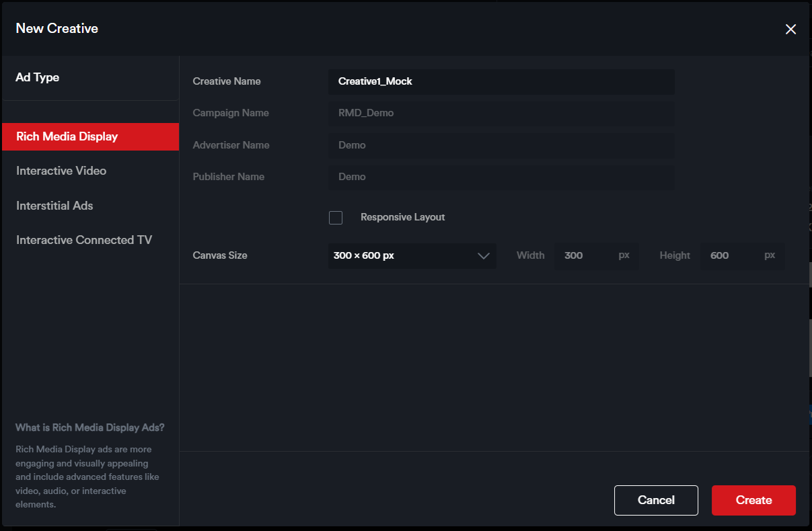Screen dimensions: 812x531
Task: Click the "What is Rich Media Display Ads?" heading
Action: coord(90,427)
